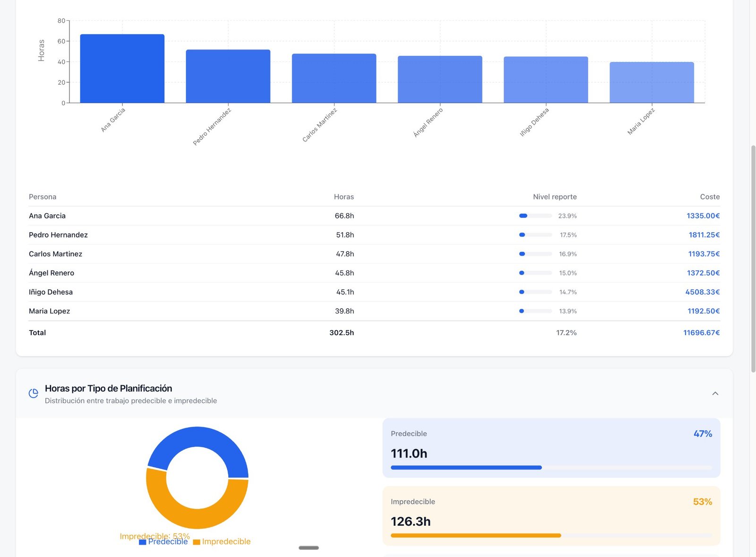This screenshot has height=557, width=756.
Task: Click the blue Predecible legend swatch
Action: pyautogui.click(x=142, y=541)
